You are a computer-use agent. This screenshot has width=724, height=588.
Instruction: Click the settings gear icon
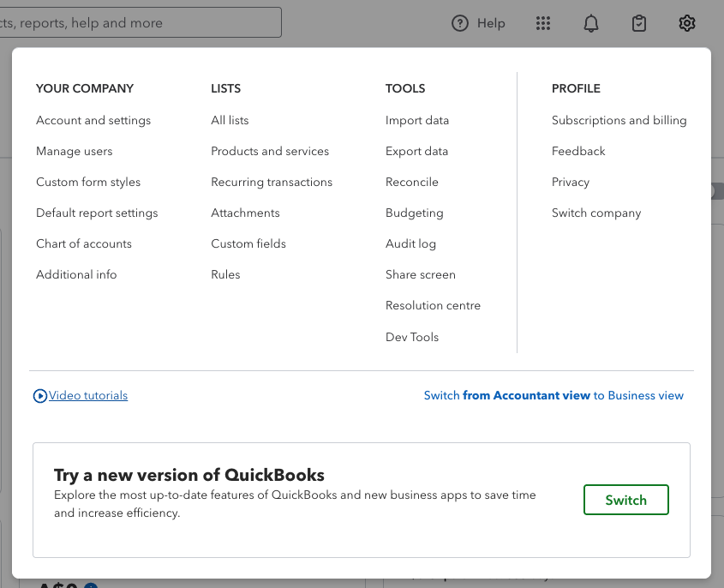pyautogui.click(x=687, y=23)
